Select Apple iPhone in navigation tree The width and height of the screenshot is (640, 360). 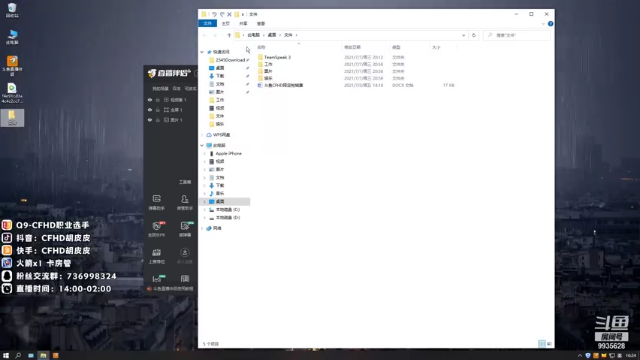click(x=228, y=153)
